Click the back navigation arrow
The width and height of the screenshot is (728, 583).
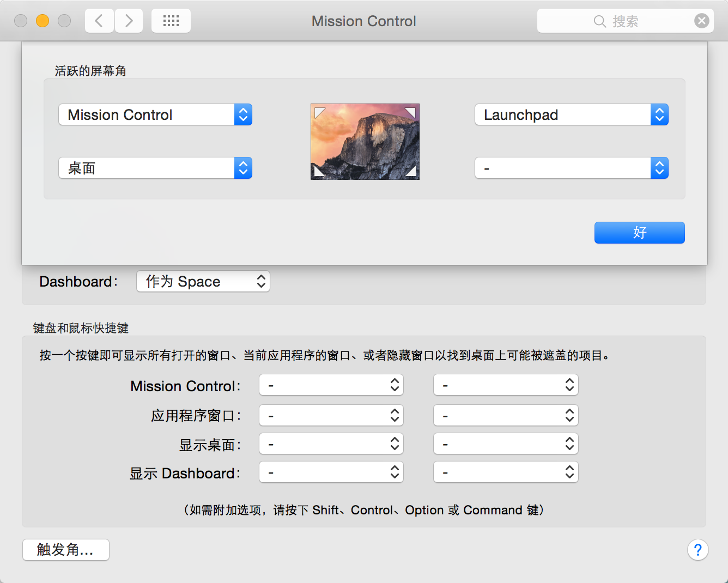tap(99, 21)
